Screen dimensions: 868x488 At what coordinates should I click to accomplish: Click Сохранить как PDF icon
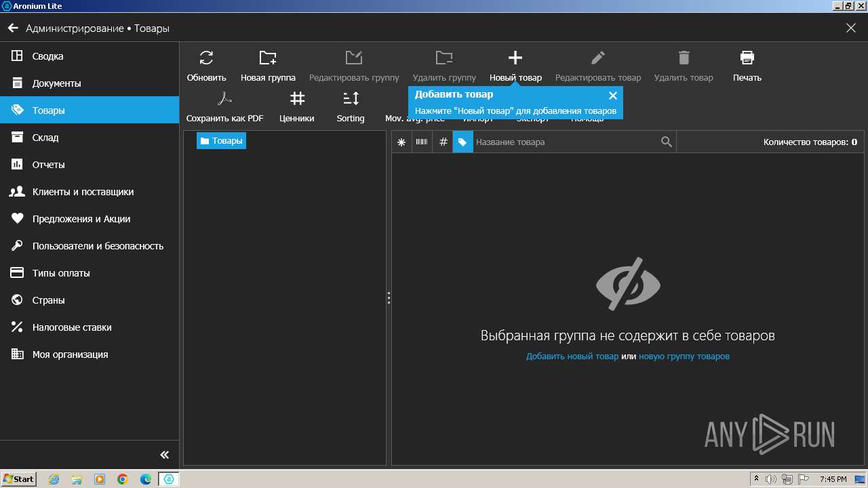(x=224, y=98)
